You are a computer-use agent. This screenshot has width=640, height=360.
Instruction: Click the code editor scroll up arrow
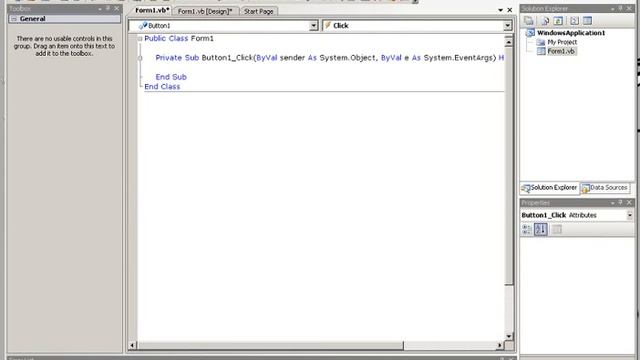pyautogui.click(x=509, y=42)
